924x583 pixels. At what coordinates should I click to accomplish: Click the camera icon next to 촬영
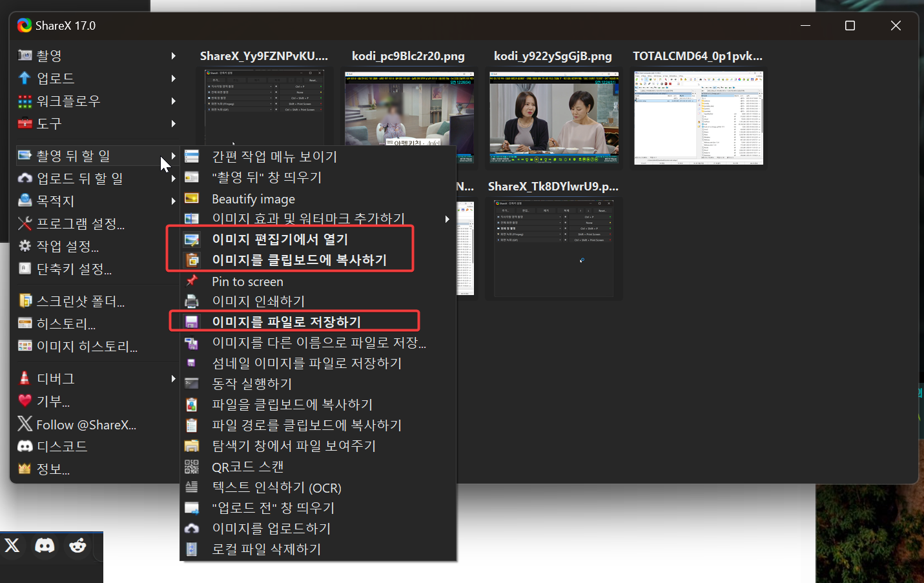(25, 56)
